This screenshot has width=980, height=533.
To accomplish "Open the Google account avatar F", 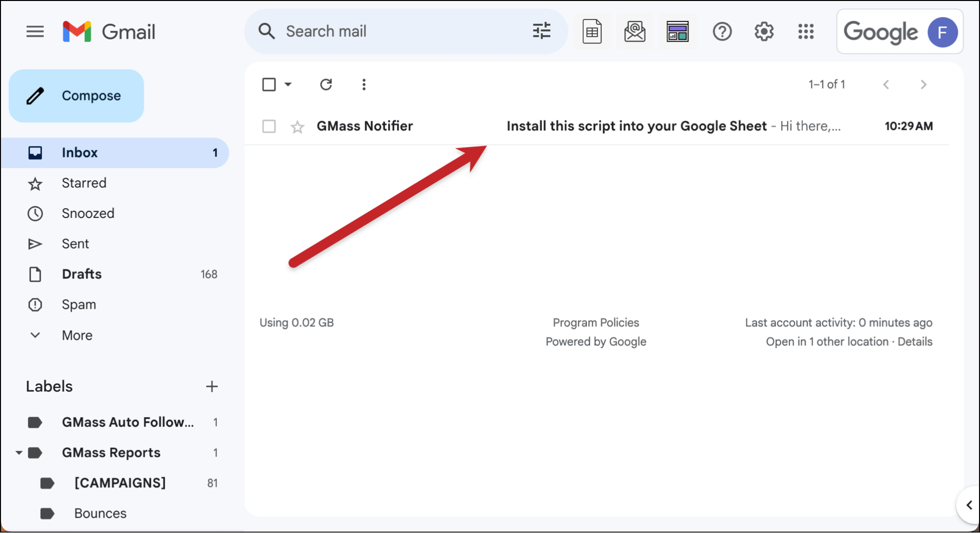I will (x=942, y=32).
